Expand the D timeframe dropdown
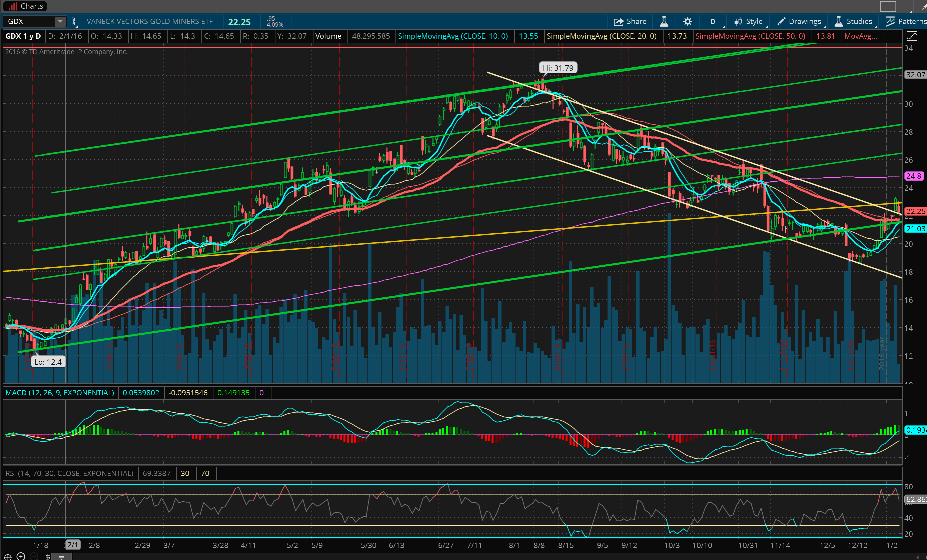927x560 pixels. 713,21
